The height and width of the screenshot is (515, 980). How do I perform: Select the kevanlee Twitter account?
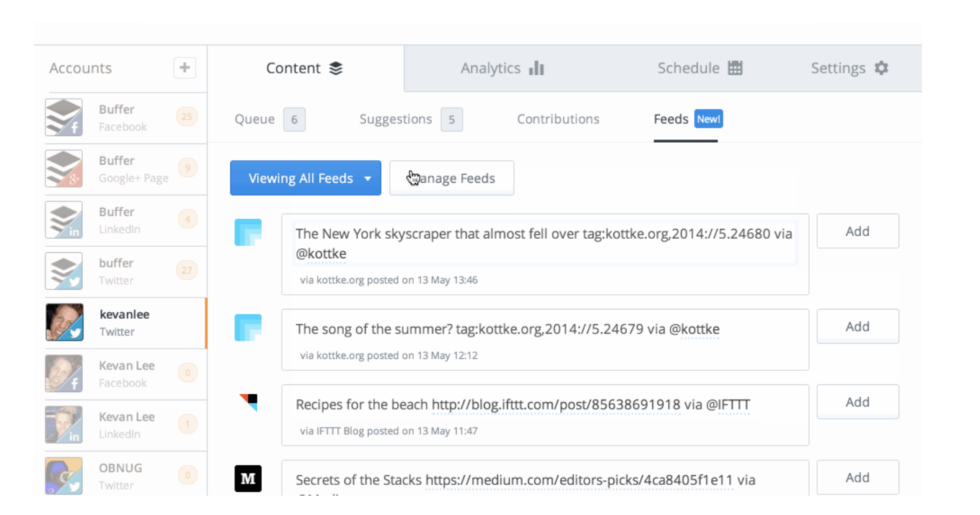coord(126,324)
